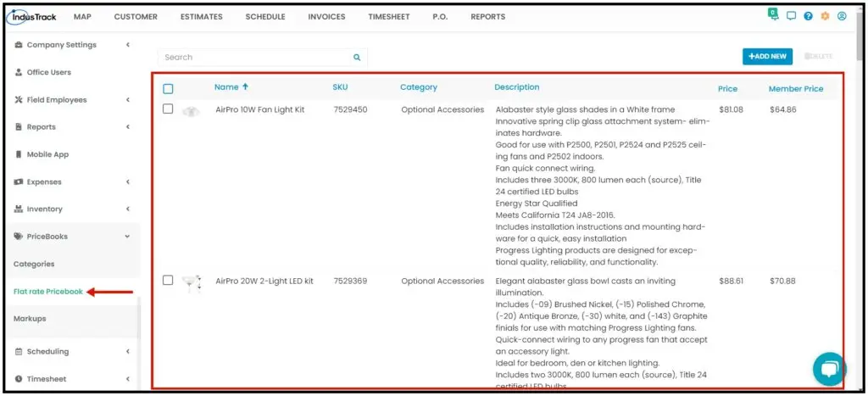868x396 pixels.
Task: Click the Mobile App phone icon
Action: (19, 154)
